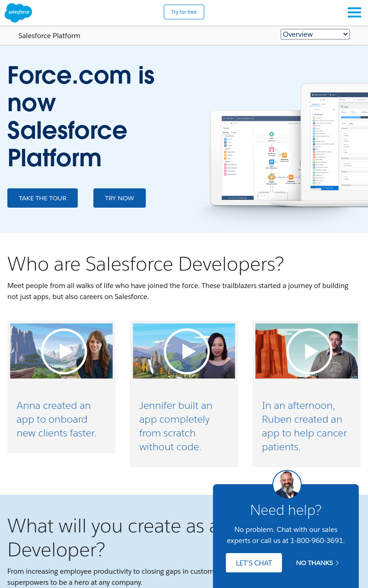Click the TAKE THE TOUR button
Viewport: 368px width, 588px height.
(42, 198)
